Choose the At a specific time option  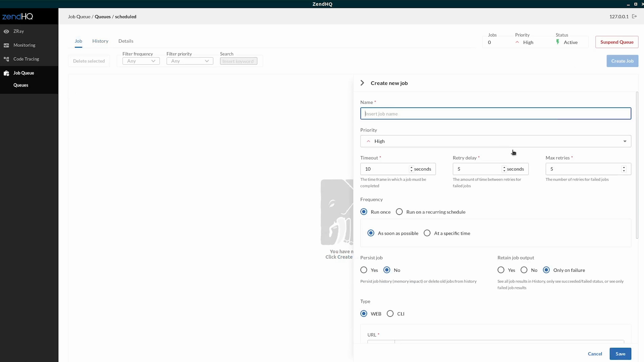click(427, 233)
